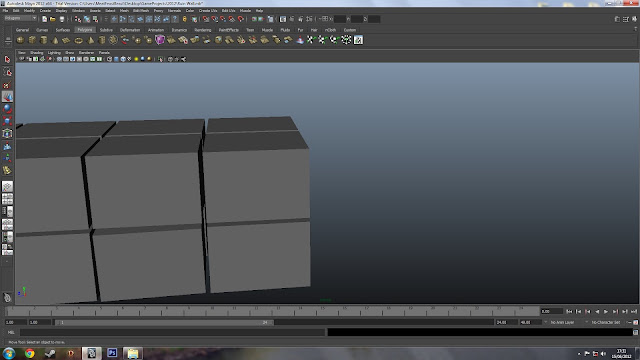This screenshot has width=640, height=360.
Task: Click frame 12 on the time slider
Action: pos(256,312)
